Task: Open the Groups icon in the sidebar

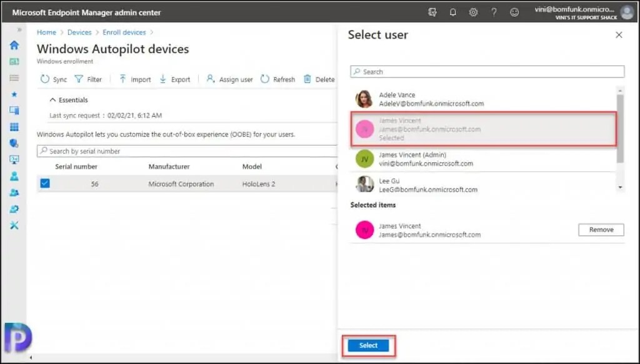Action: point(15,193)
